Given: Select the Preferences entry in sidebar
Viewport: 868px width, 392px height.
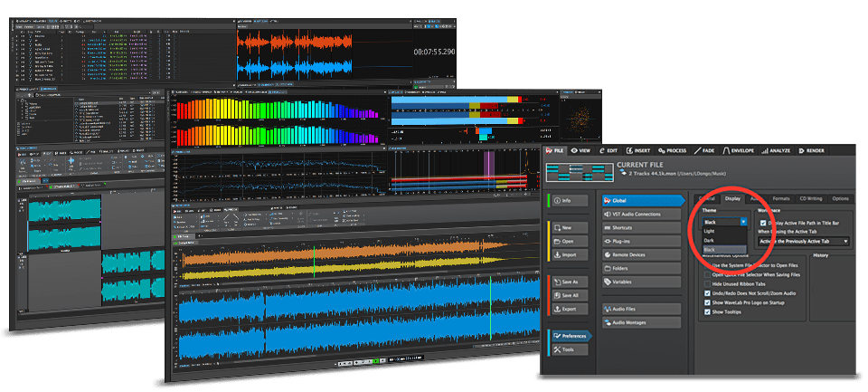Looking at the screenshot, I should coord(571,336).
